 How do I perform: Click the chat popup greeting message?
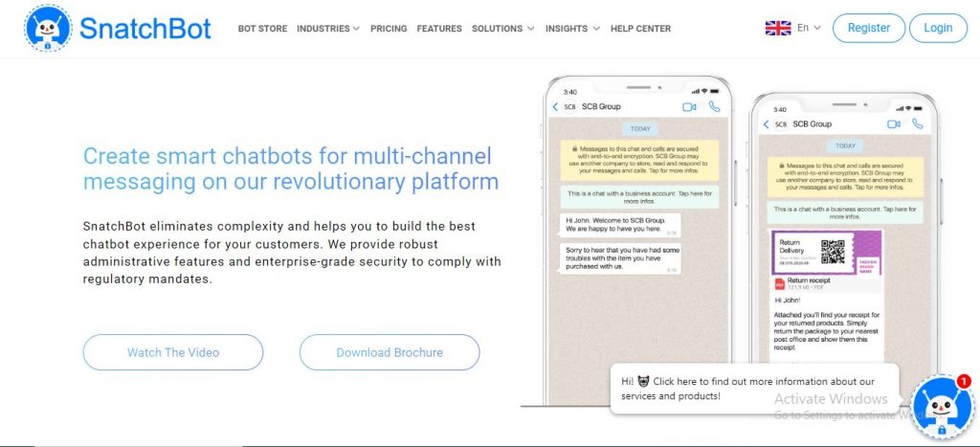pyautogui.click(x=754, y=389)
